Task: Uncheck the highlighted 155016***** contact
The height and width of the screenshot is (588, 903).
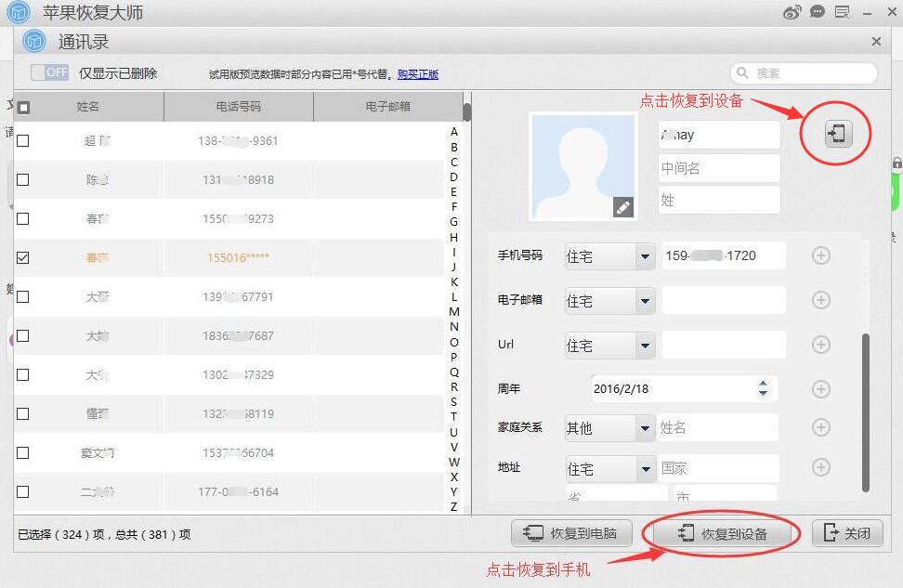Action: [x=23, y=257]
